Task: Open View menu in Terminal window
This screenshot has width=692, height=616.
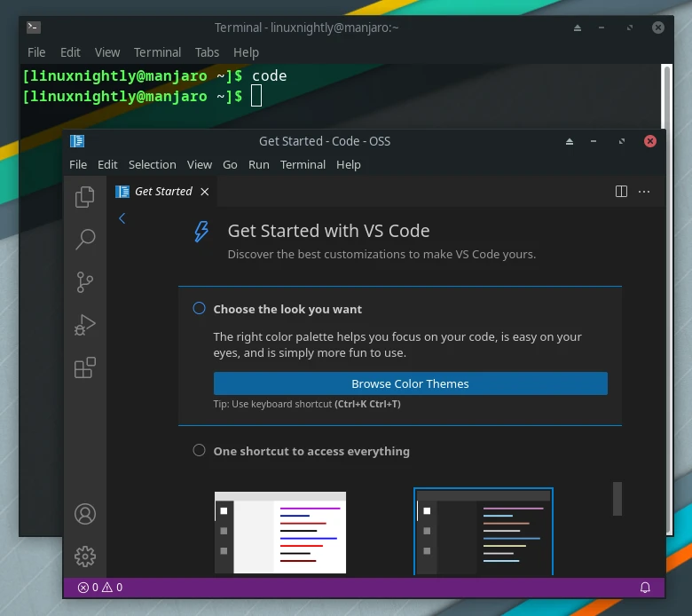Action: tap(107, 52)
